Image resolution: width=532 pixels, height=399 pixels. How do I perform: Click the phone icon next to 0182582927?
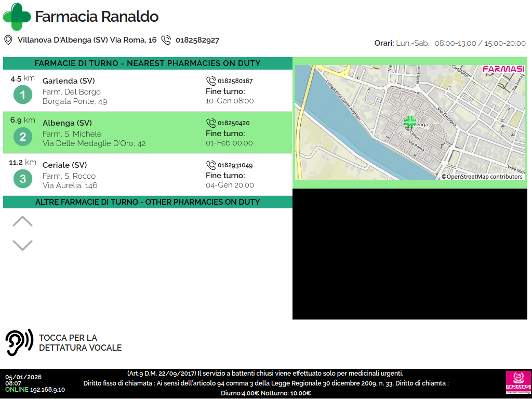click(x=166, y=40)
